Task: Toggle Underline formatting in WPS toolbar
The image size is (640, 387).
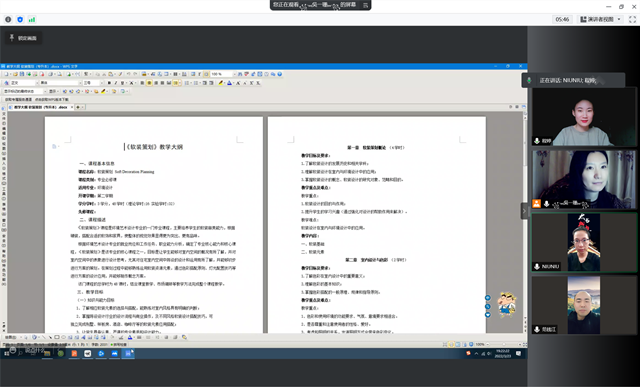Action: (x=122, y=83)
